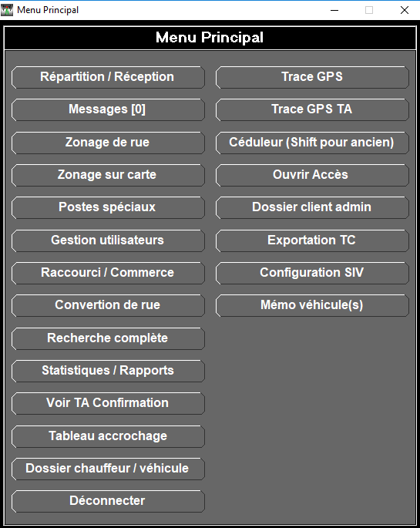Click Ouvrir Accès
420x528 pixels.
pos(312,175)
